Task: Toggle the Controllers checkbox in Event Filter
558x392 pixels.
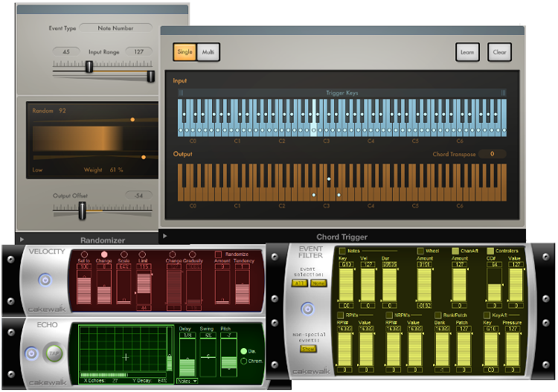Action: (x=490, y=251)
